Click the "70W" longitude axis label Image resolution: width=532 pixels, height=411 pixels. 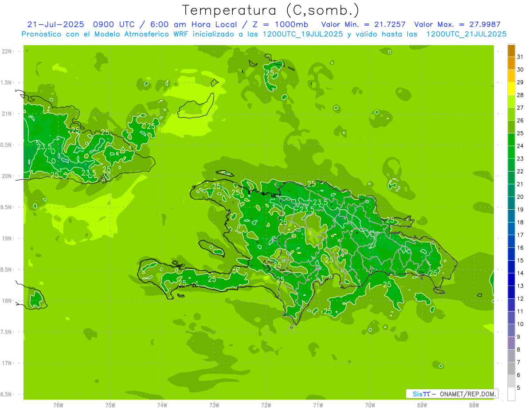point(370,405)
